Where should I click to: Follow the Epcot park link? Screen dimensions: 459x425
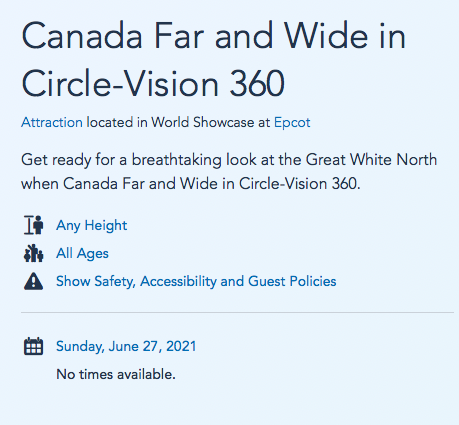pyautogui.click(x=292, y=123)
